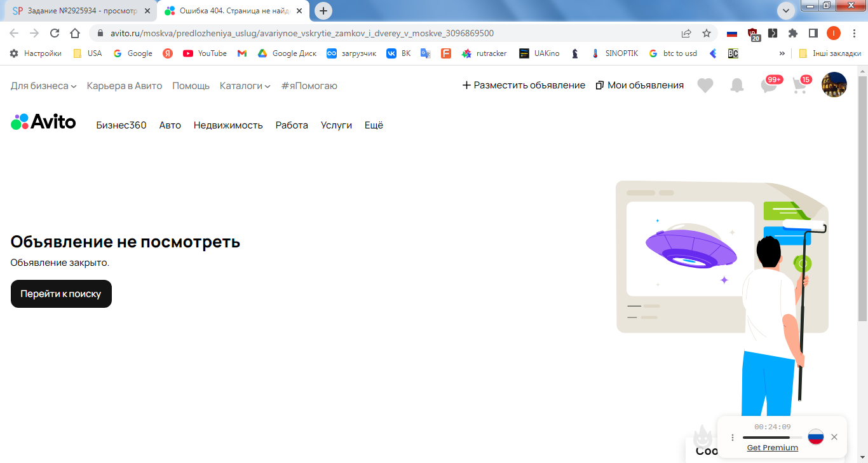The height and width of the screenshot is (463, 868).
Task: Open #яПомогаю link
Action: coord(309,85)
